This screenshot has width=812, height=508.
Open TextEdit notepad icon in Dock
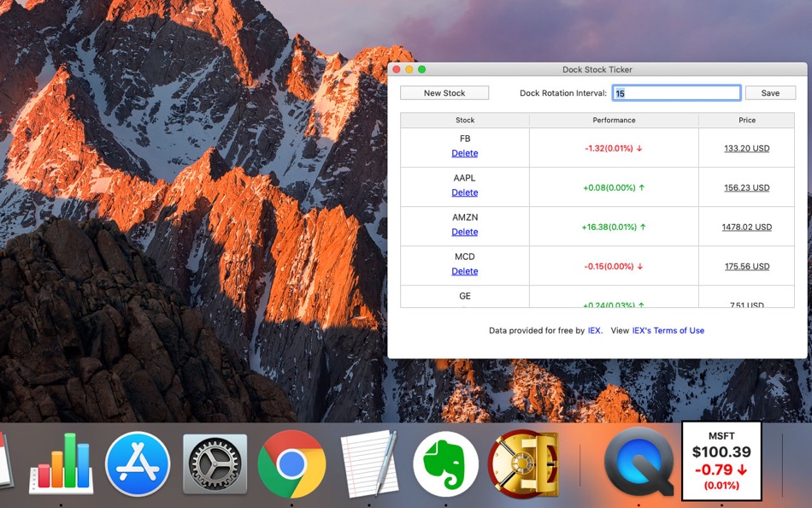[x=368, y=463]
